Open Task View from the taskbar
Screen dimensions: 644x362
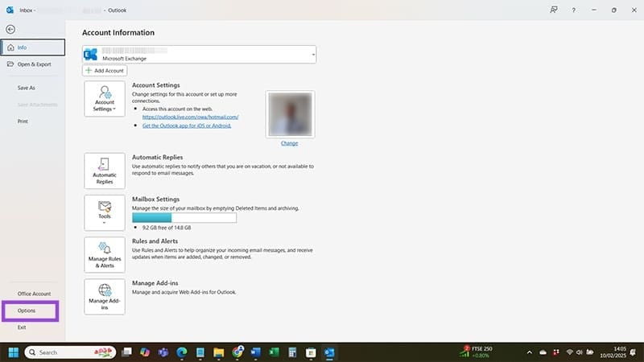126,352
